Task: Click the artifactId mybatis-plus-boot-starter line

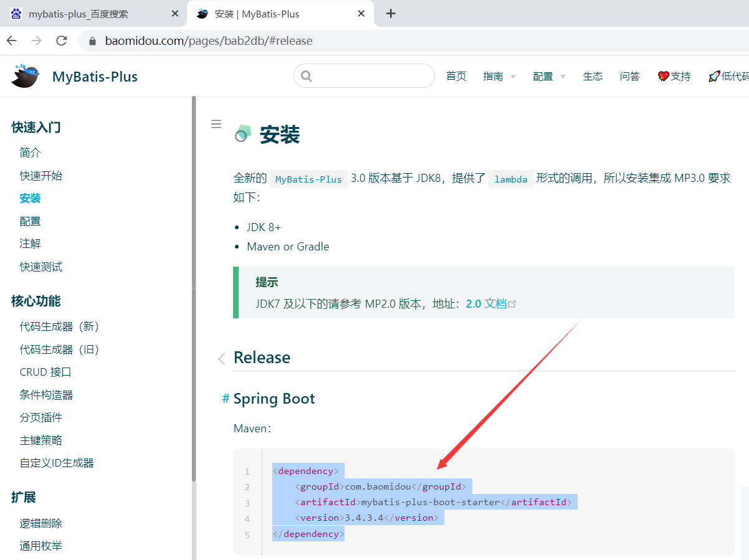Action: coord(434,502)
